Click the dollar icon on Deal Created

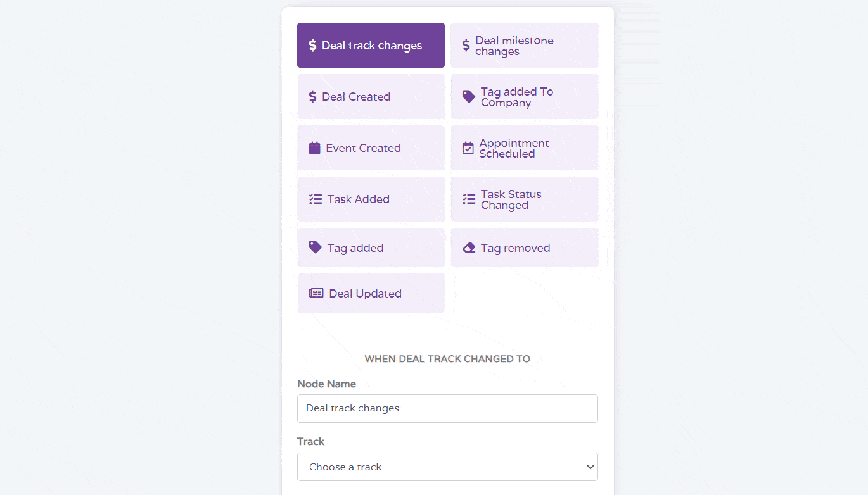pos(313,96)
